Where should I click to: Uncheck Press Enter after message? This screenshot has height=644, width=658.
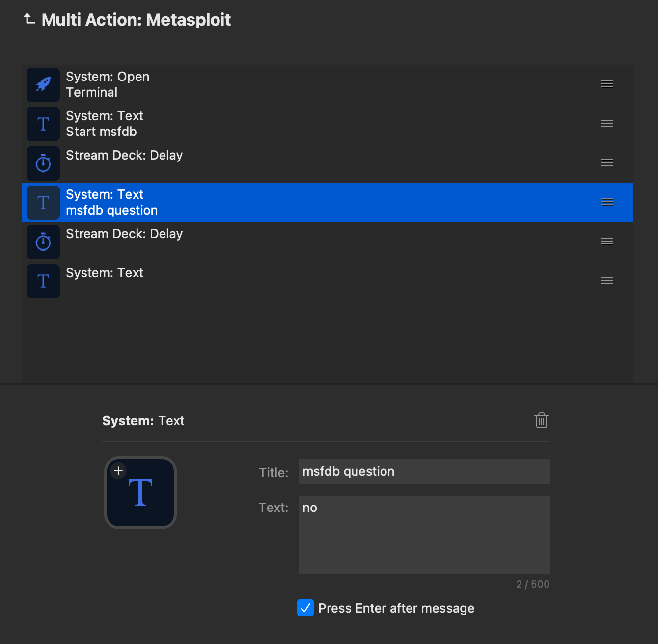(305, 608)
